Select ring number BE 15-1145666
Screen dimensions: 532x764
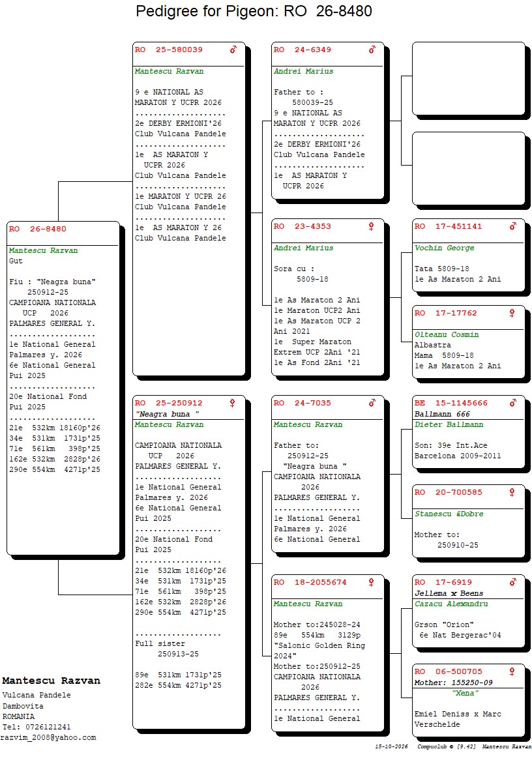(x=451, y=404)
